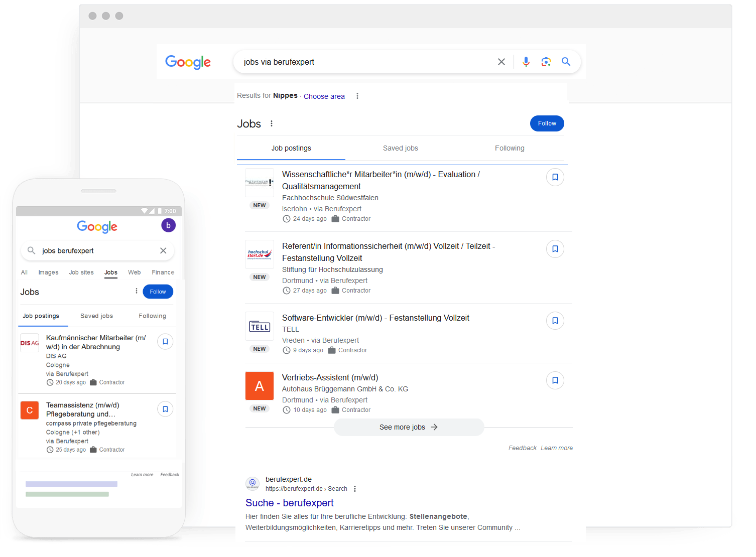This screenshot has width=756, height=557.
Task: Open the Wissenschaftliche*r Mitarbeiter*in job title
Action: (x=381, y=180)
